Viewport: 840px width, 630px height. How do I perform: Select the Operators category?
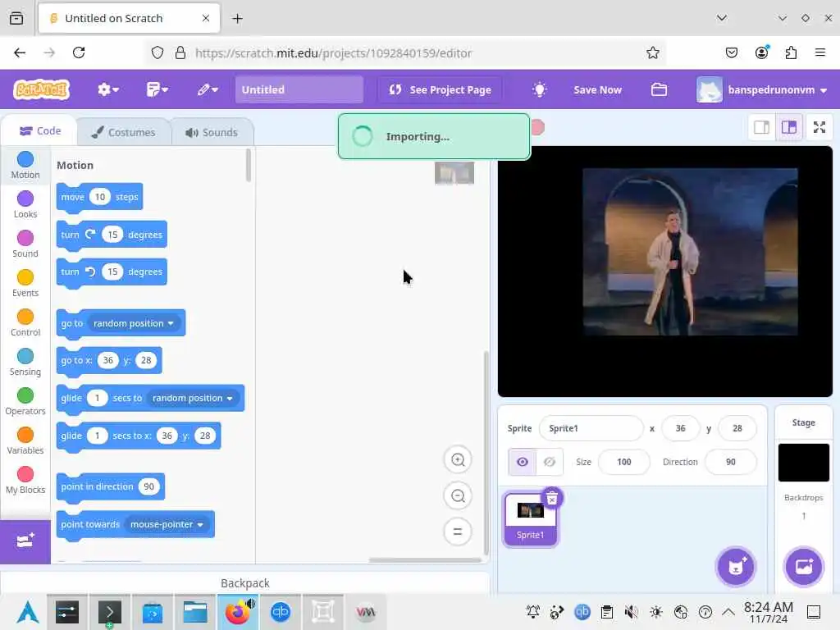click(x=25, y=401)
